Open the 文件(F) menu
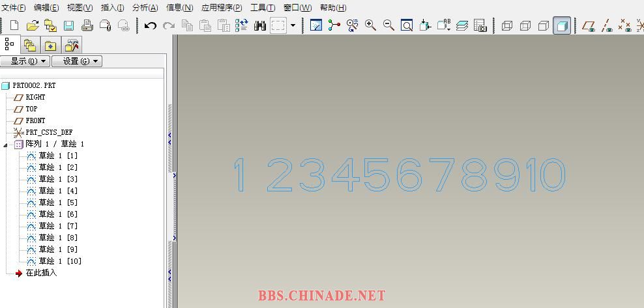This screenshot has height=308, width=644. click(14, 8)
